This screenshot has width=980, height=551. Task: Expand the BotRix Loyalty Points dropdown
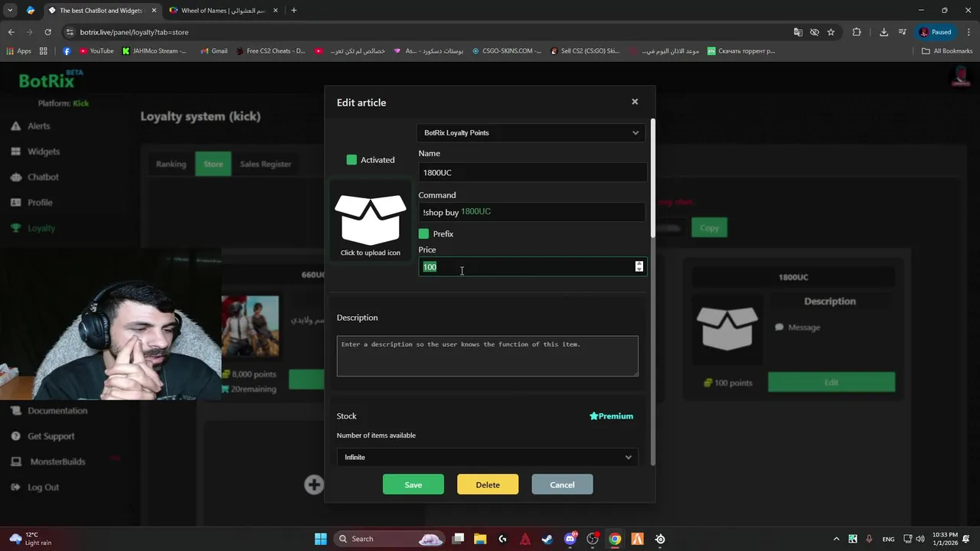531,132
